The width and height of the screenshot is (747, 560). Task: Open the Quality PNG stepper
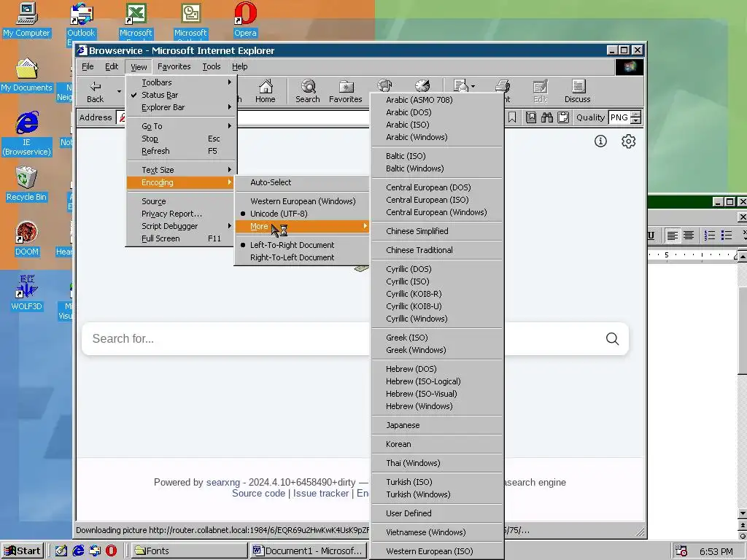pyautogui.click(x=635, y=117)
